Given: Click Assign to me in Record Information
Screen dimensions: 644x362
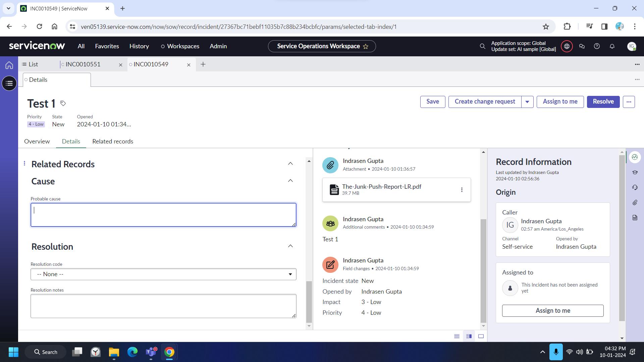Looking at the screenshot, I should click(x=553, y=311).
